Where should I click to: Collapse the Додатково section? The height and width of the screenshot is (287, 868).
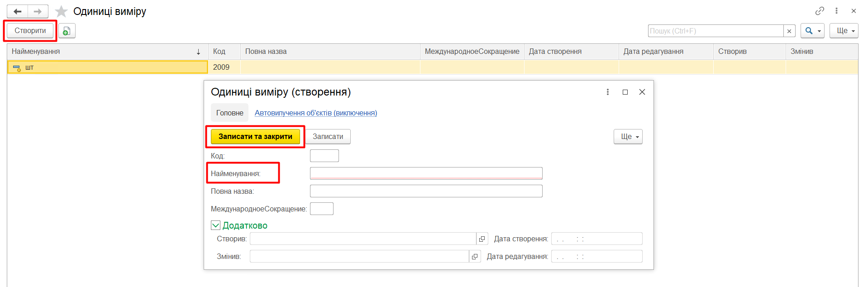coord(216,225)
